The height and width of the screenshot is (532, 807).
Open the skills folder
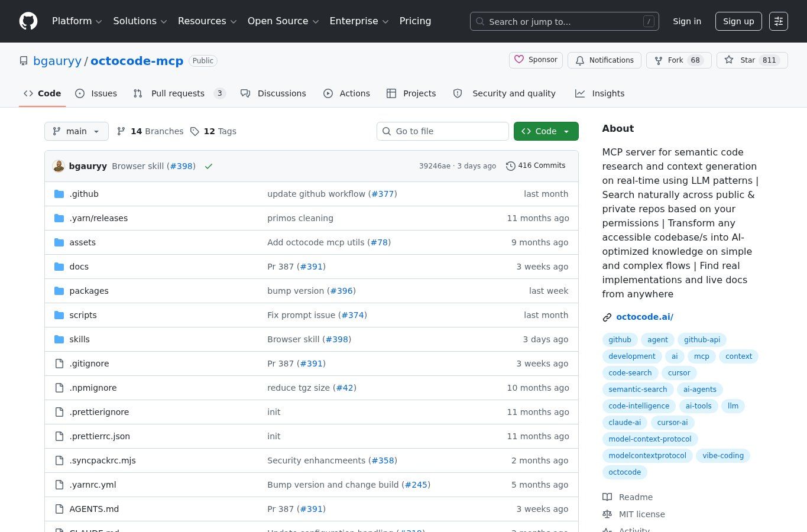pos(79,339)
